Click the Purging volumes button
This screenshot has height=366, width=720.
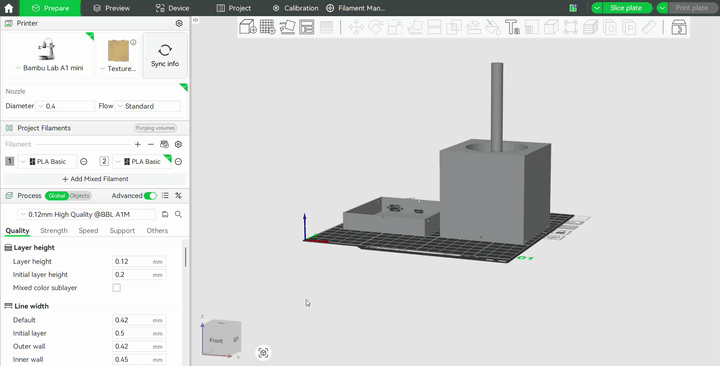coord(155,128)
